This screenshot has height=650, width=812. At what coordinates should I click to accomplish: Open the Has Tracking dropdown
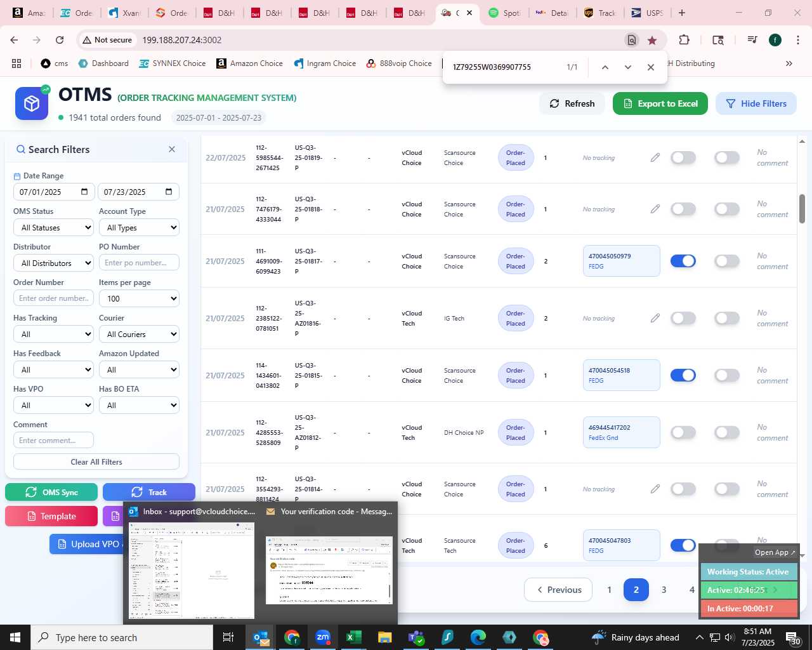pyautogui.click(x=53, y=334)
